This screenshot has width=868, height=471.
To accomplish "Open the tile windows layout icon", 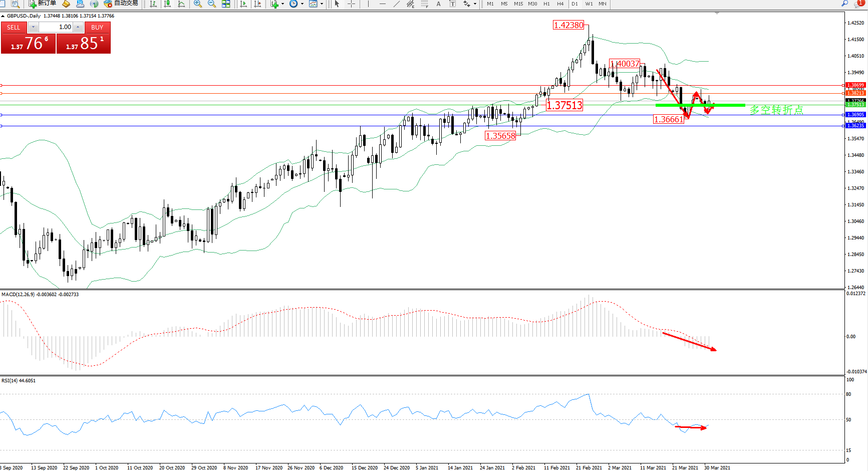I will tap(226, 4).
